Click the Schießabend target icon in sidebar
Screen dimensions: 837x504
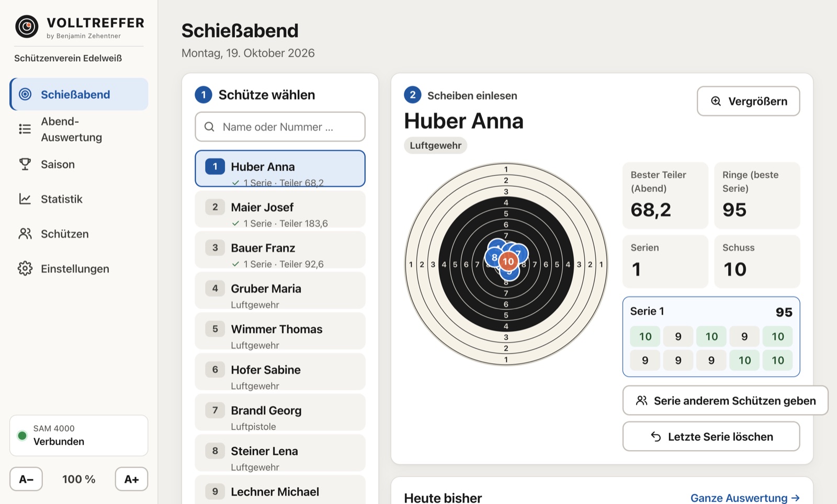coord(25,94)
